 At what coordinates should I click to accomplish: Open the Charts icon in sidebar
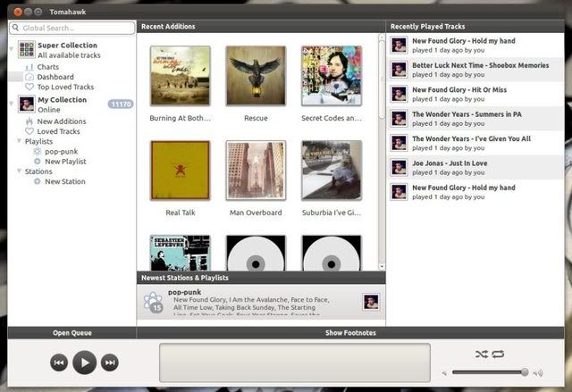click(x=29, y=67)
